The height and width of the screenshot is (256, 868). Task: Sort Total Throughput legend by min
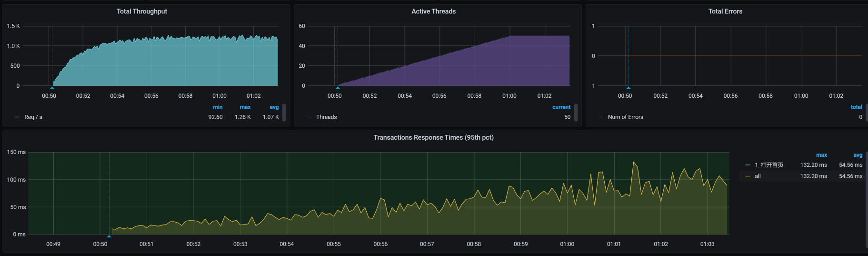tap(218, 107)
